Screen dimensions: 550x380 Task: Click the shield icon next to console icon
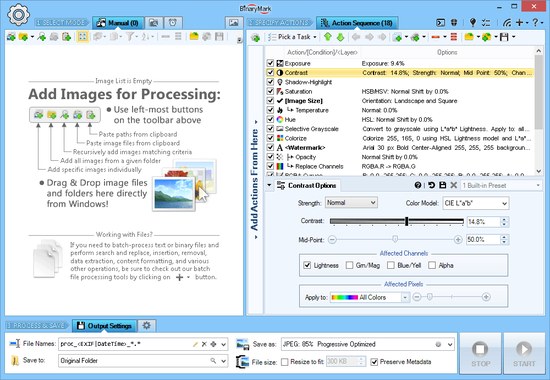pos(454,23)
